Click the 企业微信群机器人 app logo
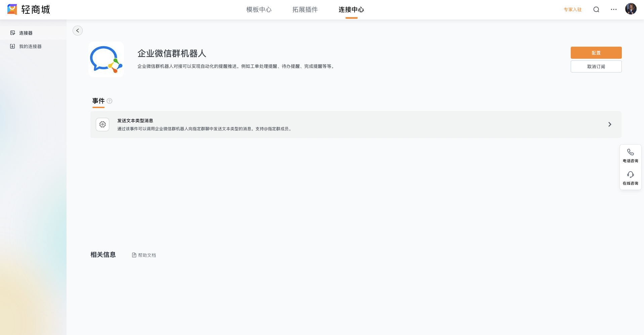Viewport: 644px width, 335px height. (x=106, y=59)
